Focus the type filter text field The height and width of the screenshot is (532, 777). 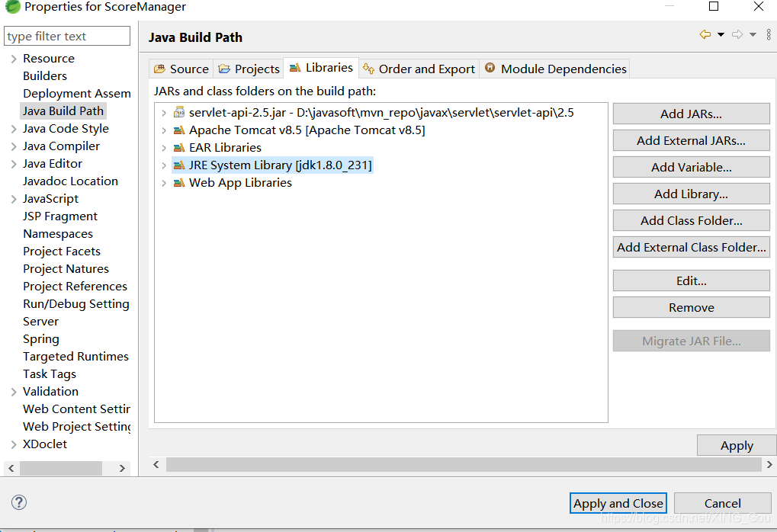67,36
